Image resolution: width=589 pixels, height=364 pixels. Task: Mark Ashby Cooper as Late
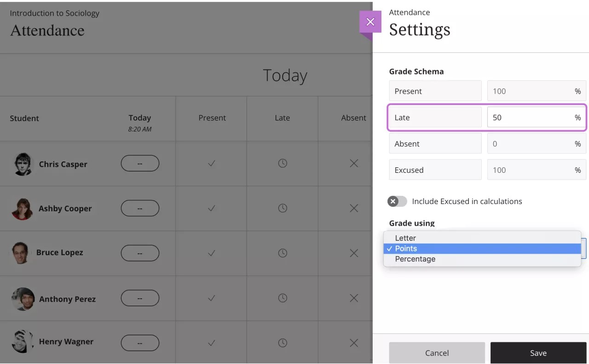[282, 208]
